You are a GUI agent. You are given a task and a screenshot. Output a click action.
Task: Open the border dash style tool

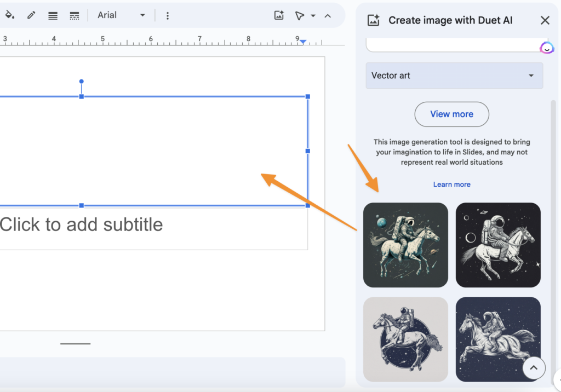point(75,15)
